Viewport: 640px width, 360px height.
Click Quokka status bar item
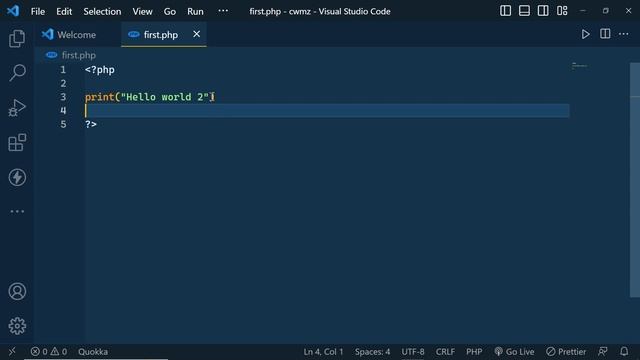[x=93, y=351]
